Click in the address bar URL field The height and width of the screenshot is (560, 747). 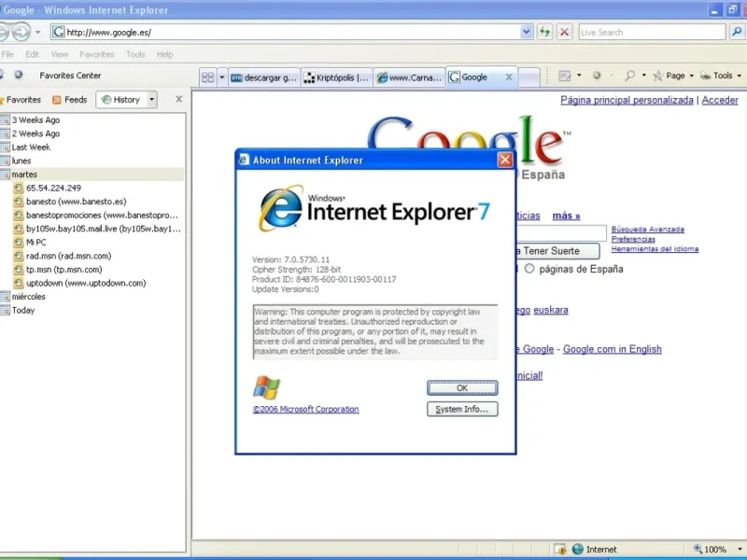point(292,33)
